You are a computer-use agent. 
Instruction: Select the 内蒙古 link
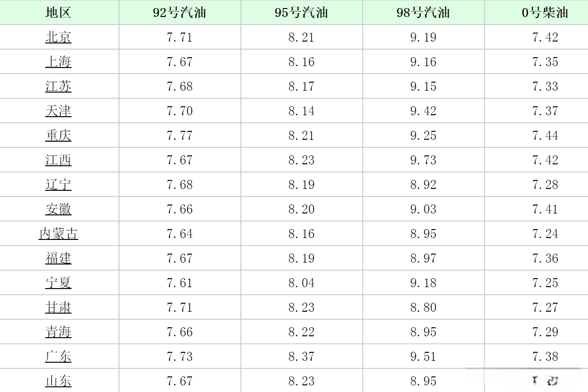click(59, 234)
